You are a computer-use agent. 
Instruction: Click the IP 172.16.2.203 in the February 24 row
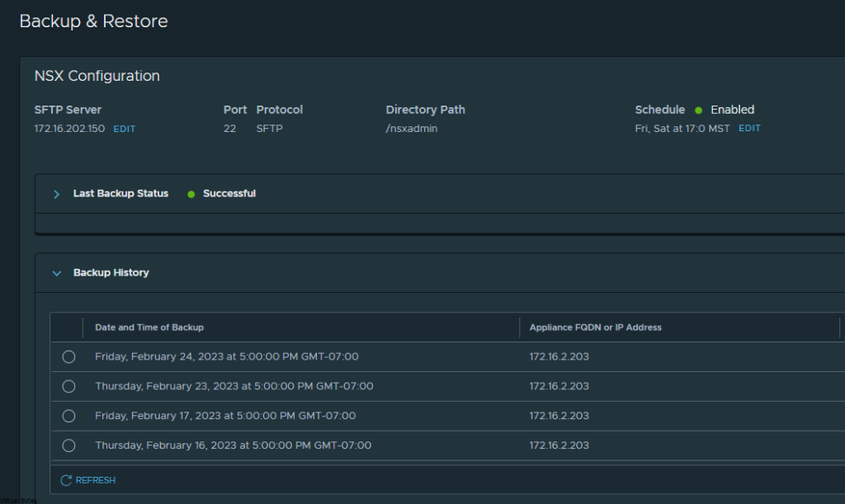pos(559,357)
